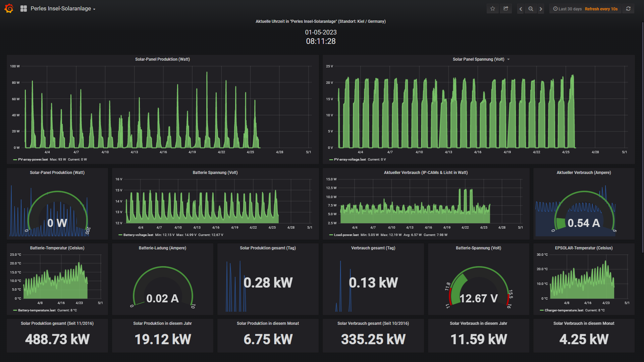Open the Grafana logo menu
This screenshot has height=362, width=644.
[9, 9]
